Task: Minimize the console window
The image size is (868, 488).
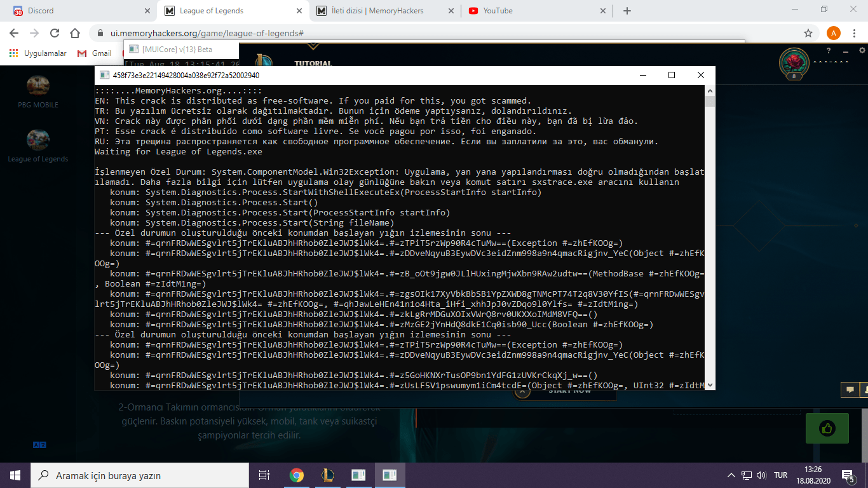Action: pos(642,75)
